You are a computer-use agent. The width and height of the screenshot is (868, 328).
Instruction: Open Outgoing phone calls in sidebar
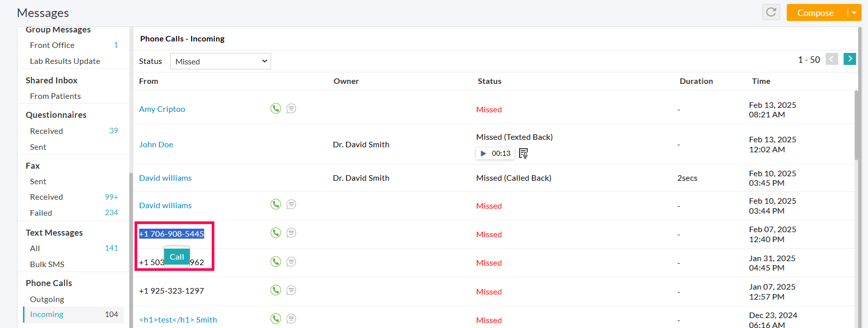47,299
